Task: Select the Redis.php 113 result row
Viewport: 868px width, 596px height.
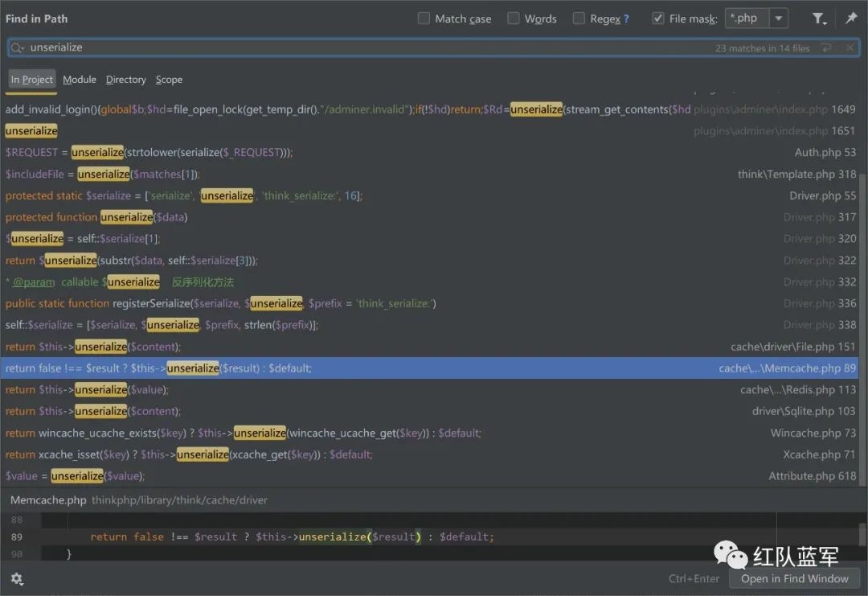Action: (429, 390)
